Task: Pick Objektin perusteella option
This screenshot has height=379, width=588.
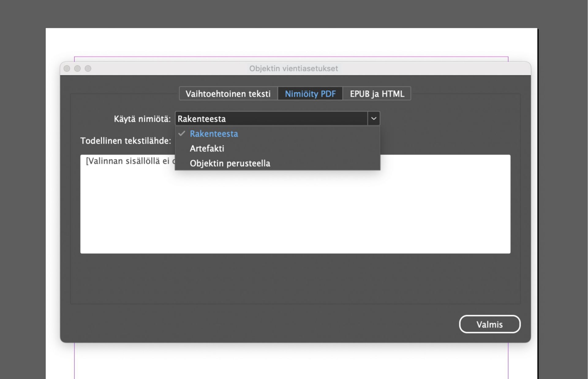Action: point(230,163)
